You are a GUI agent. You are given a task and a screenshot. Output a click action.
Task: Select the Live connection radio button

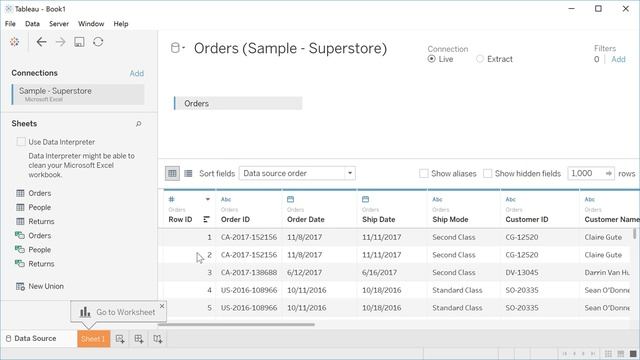coord(431,59)
